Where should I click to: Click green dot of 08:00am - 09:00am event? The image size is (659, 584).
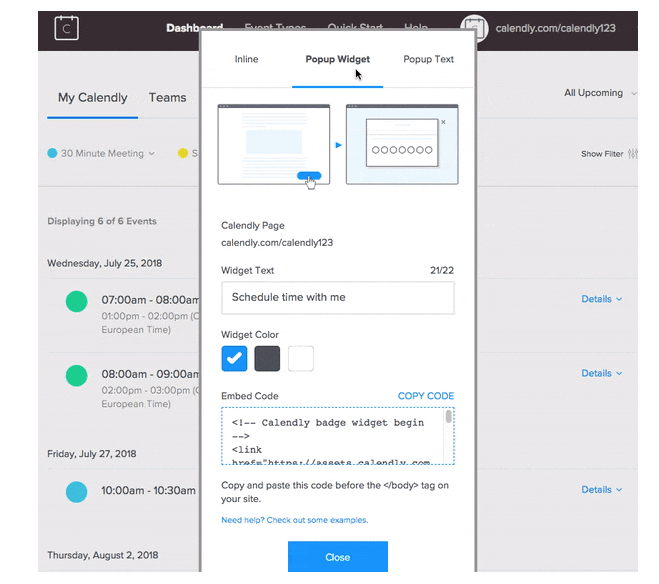pyautogui.click(x=76, y=375)
